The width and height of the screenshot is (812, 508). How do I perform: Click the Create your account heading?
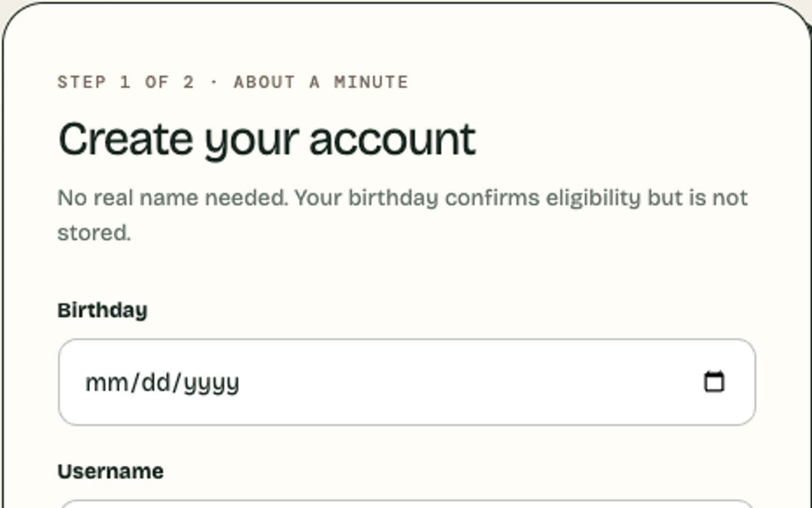pos(267,140)
